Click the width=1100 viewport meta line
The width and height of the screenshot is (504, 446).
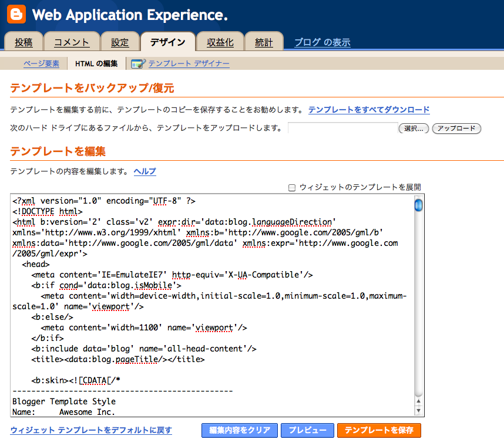pos(144,327)
